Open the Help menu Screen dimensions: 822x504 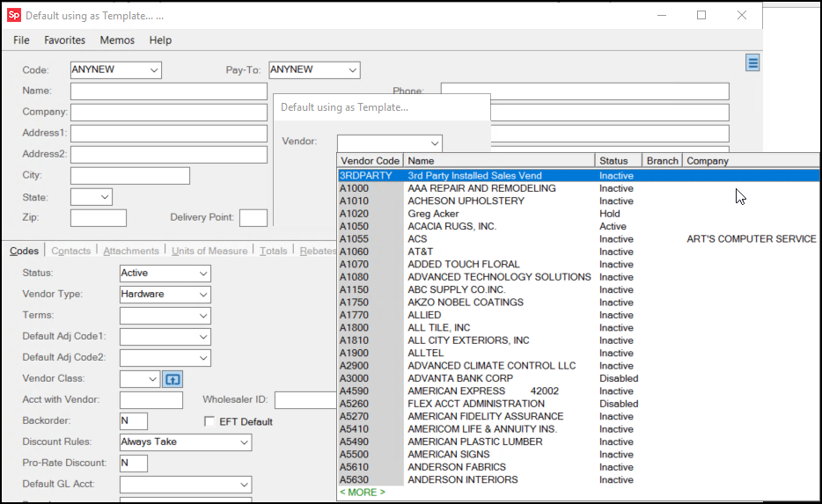point(160,40)
